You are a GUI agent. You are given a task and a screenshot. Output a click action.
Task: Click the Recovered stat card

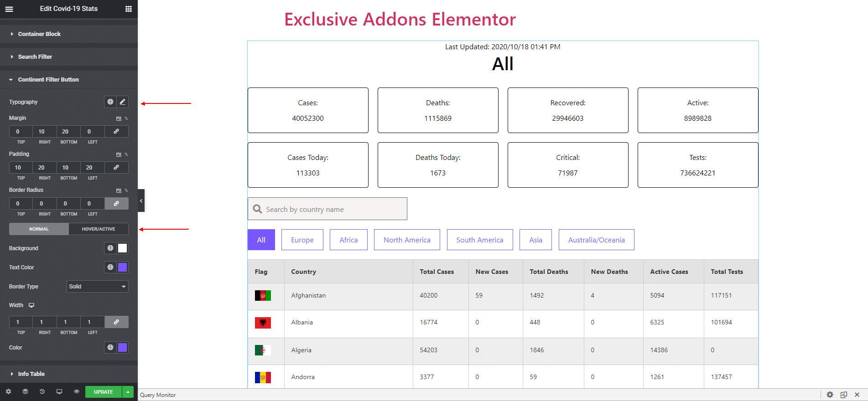point(568,110)
